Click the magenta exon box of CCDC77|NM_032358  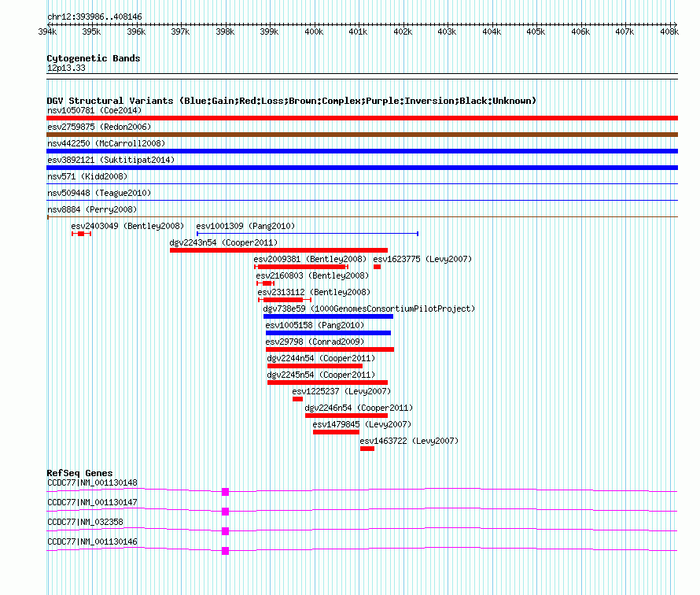(225, 531)
